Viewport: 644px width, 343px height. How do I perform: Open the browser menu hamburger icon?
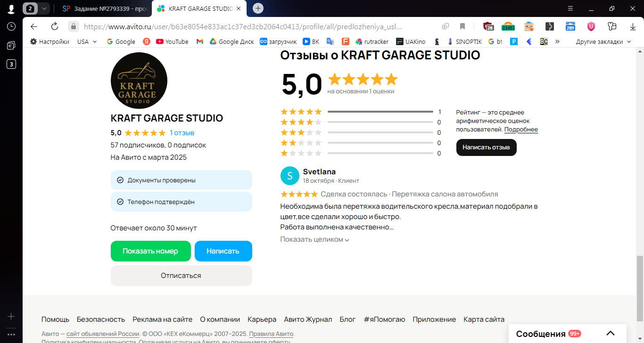coord(571,8)
